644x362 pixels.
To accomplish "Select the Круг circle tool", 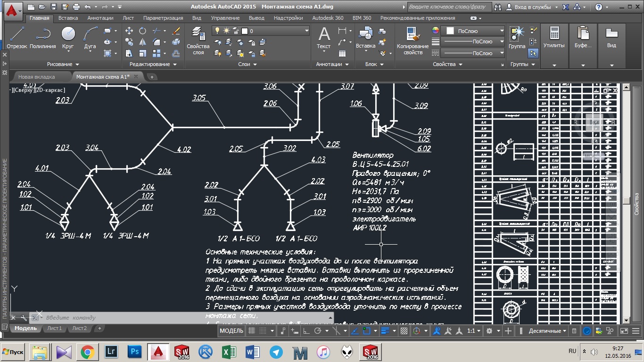I will point(68,38).
